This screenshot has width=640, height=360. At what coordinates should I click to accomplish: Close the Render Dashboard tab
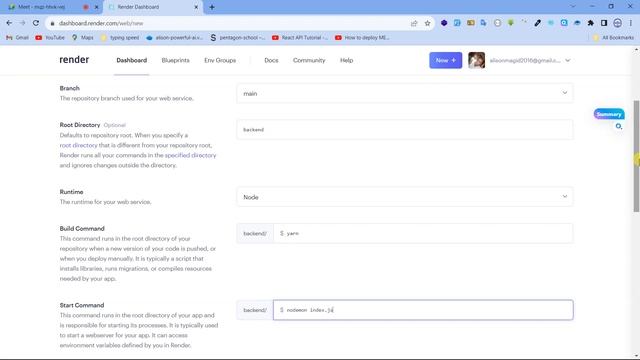click(x=196, y=7)
